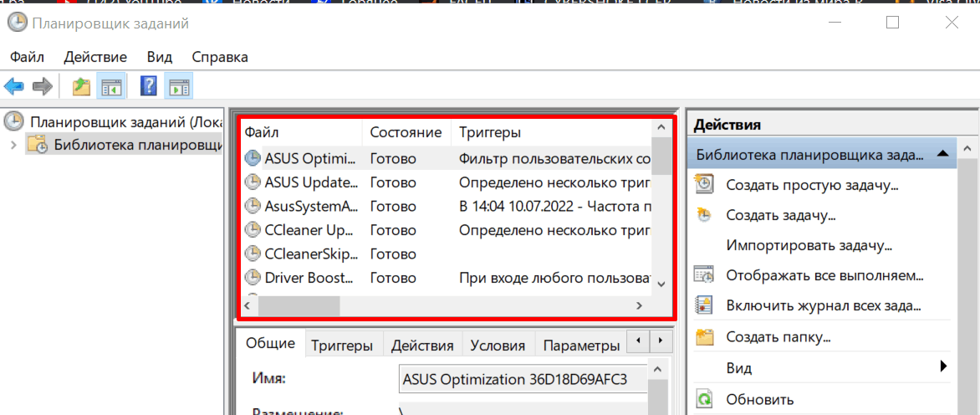Click the Driver Boost... task clock icon

click(253, 278)
